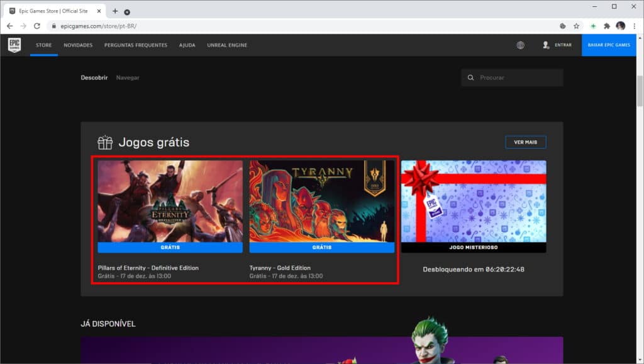Click the round icon beside the new tab button
This screenshot has height=364, width=644.
coord(127,13)
